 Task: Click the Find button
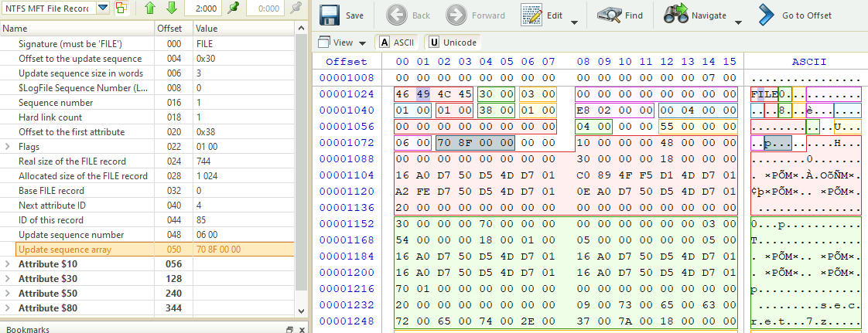tap(620, 15)
